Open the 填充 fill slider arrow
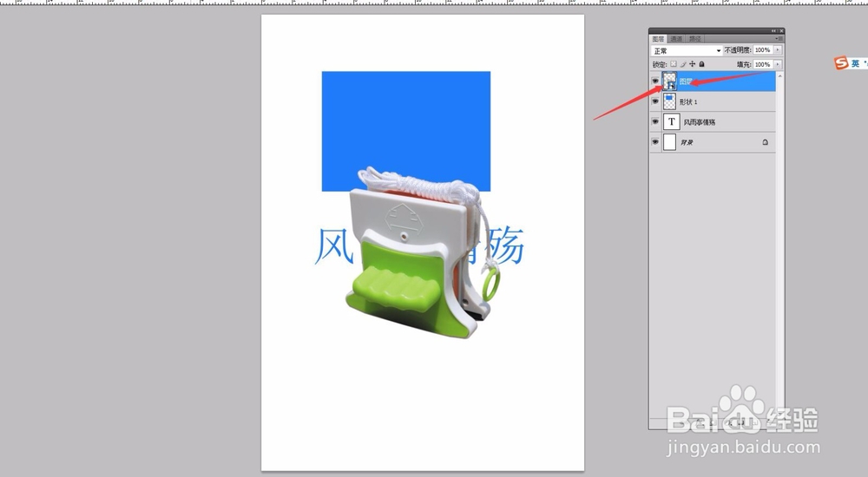 pyautogui.click(x=778, y=64)
